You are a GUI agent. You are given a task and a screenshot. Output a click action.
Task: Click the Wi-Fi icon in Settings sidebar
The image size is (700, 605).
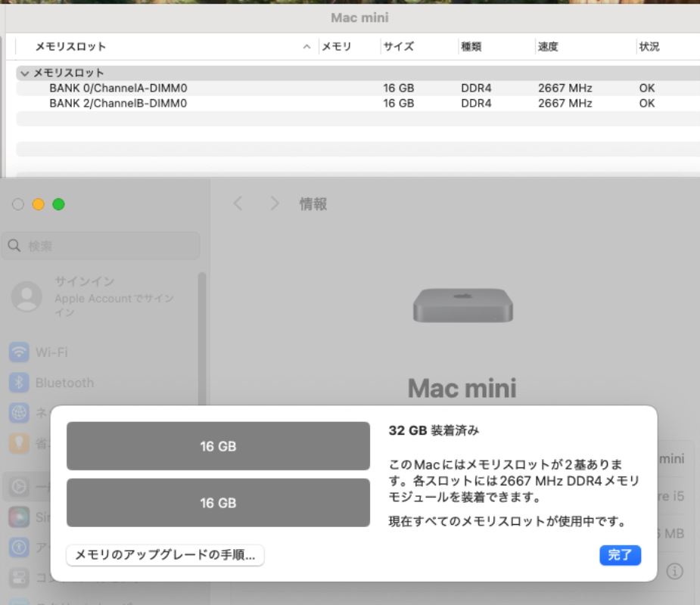[x=19, y=352]
